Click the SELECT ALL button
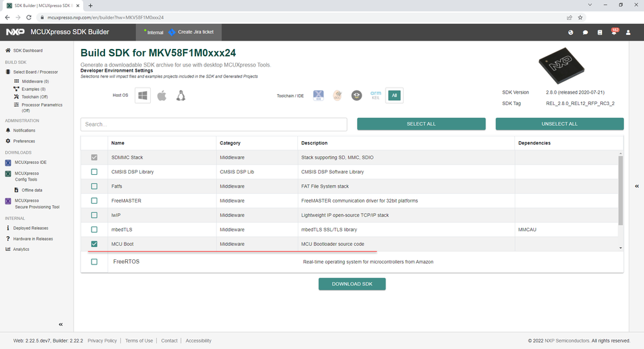 421,124
